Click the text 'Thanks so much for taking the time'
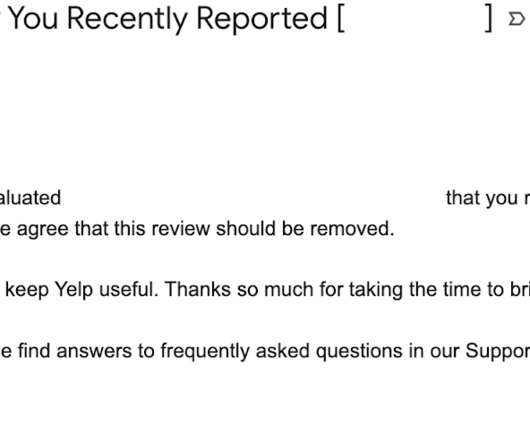This screenshot has height=442, width=530. tap(319, 290)
